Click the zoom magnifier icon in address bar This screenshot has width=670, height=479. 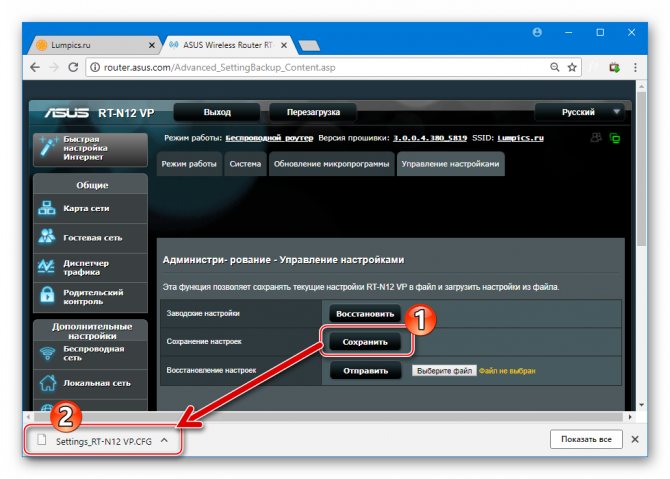(x=555, y=67)
